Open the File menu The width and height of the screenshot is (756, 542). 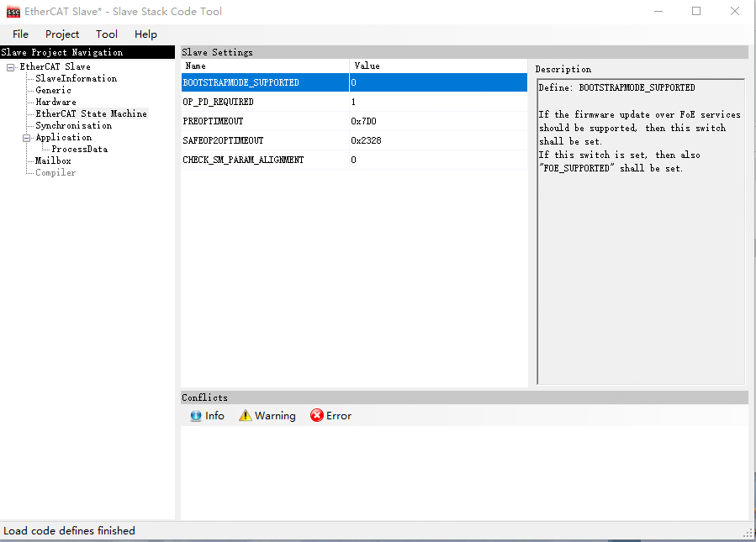point(20,34)
